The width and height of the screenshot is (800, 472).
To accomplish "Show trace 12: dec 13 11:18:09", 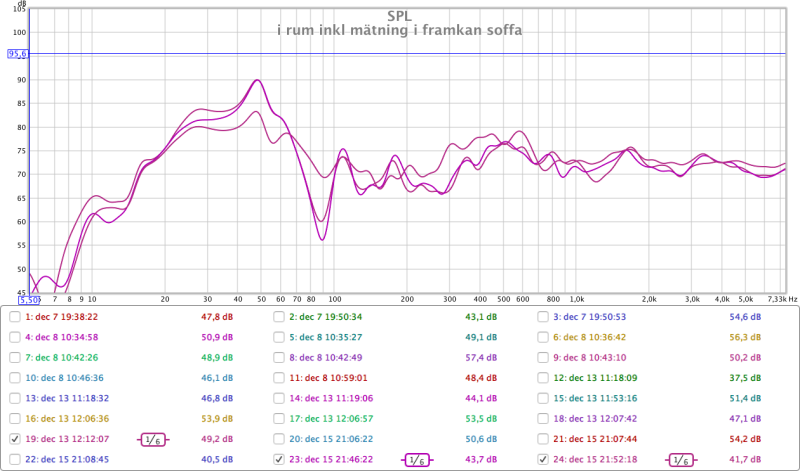I will click(x=544, y=378).
